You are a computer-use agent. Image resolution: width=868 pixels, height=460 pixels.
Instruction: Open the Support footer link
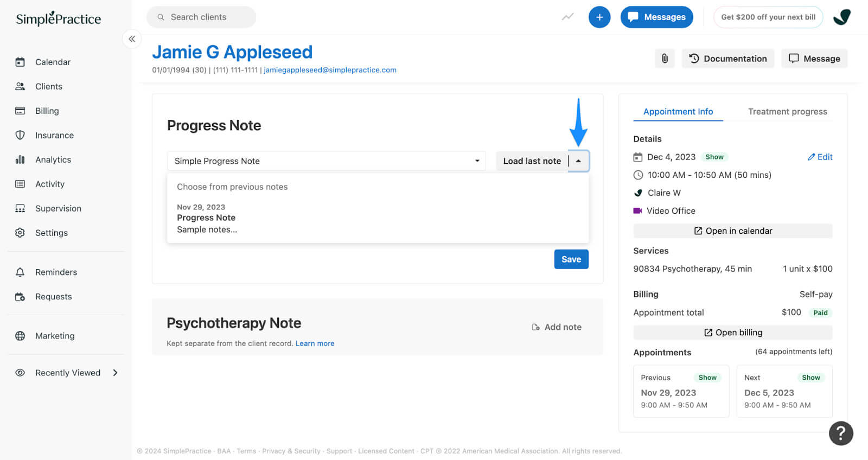[339, 451]
